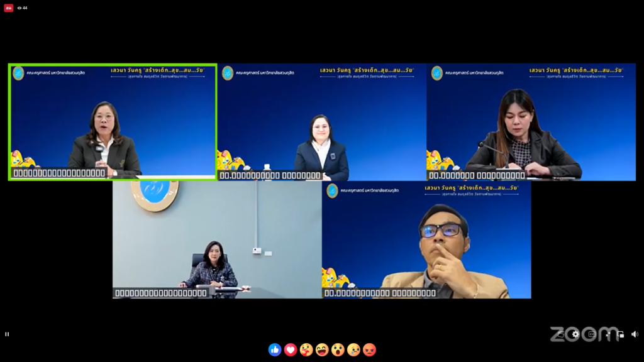React with the Haha laughing emoji
Screen dimensions: 644x362
click(x=322, y=350)
